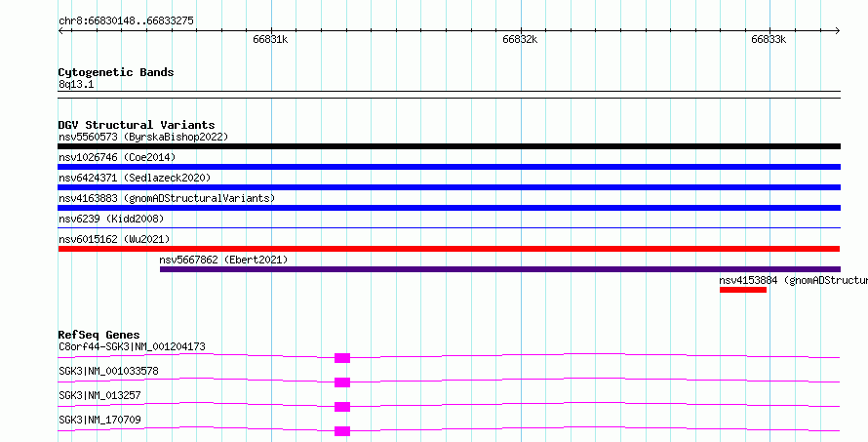Viewport: 868px width, 442px height.
Task: Open variant label nsv1026746 (Coe2014)
Action: tap(117, 157)
